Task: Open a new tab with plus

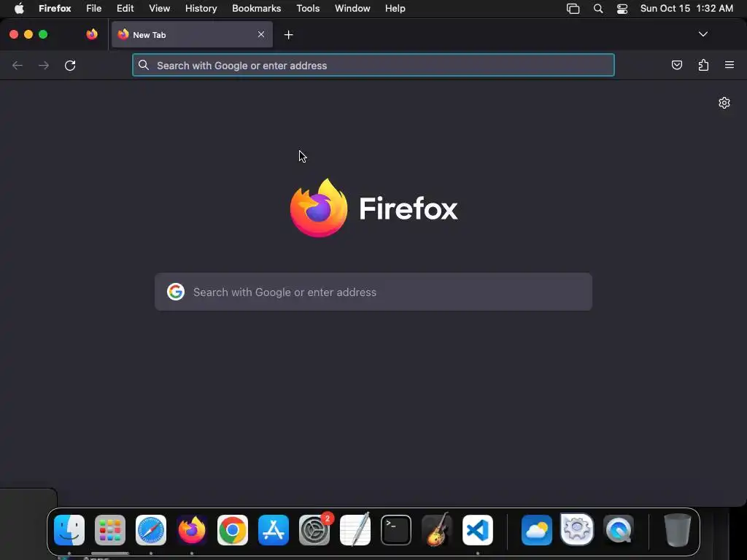Action: click(x=288, y=35)
